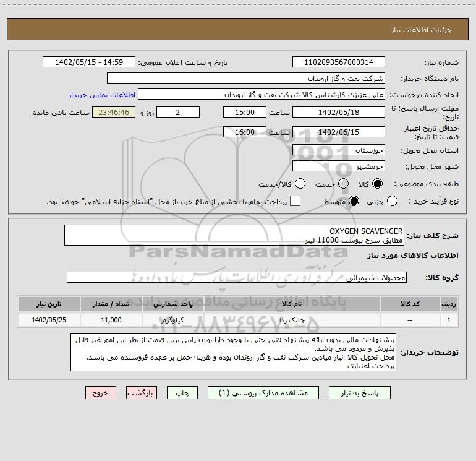Click the item name cell جلبک زدا
Image resolution: width=476 pixels, height=461 pixels.
tap(292, 320)
